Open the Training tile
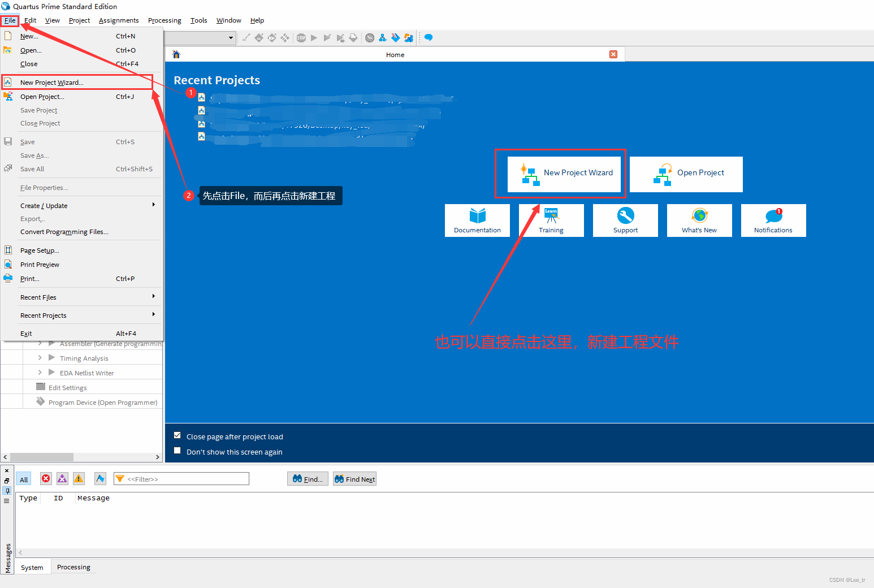 tap(551, 220)
